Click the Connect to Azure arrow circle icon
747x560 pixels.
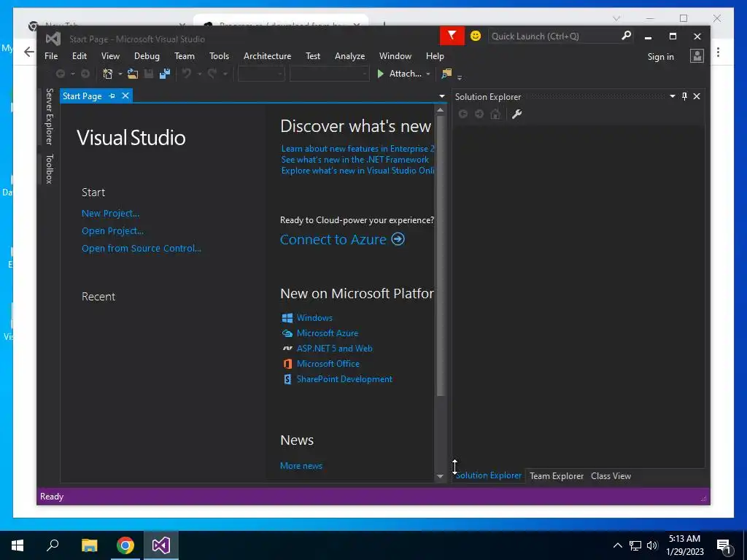pyautogui.click(x=398, y=239)
